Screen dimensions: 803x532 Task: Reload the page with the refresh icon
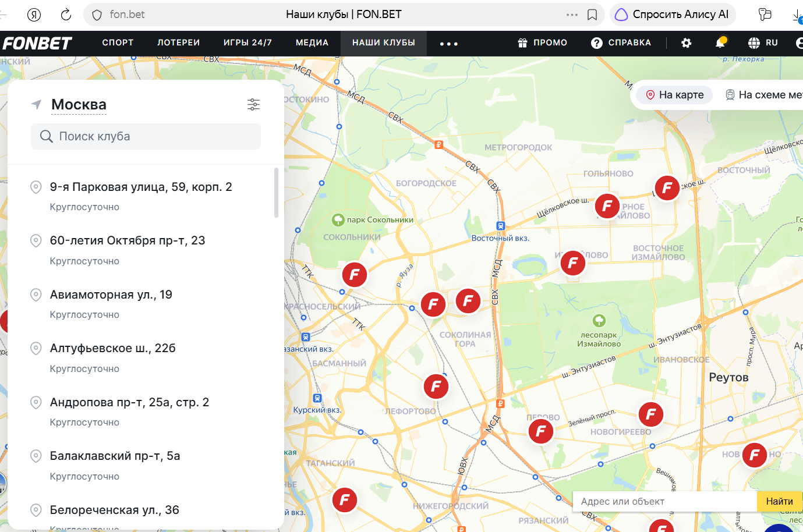66,15
